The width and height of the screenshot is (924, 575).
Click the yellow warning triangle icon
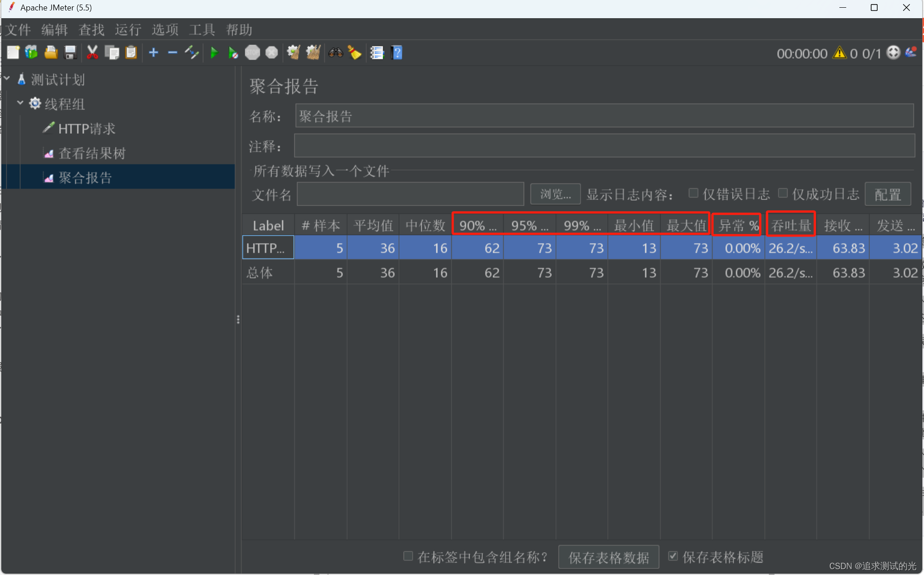[839, 53]
